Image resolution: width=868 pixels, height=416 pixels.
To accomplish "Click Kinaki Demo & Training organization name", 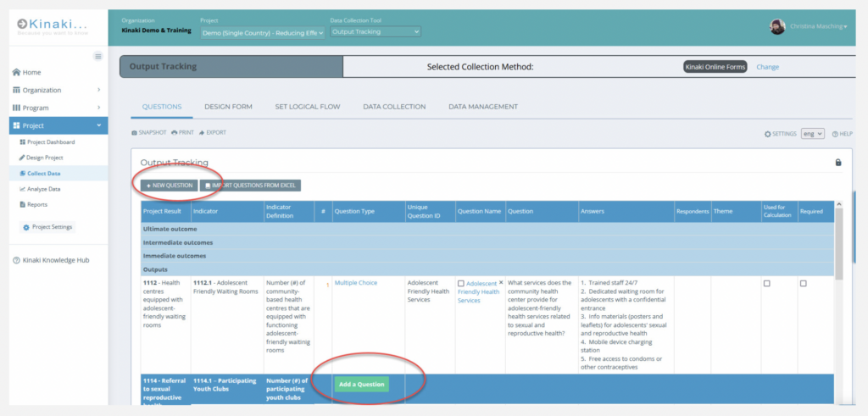I will click(x=156, y=31).
